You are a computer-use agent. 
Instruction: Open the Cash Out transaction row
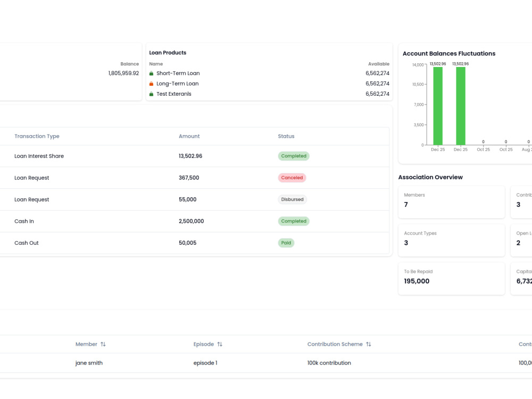tap(194, 243)
